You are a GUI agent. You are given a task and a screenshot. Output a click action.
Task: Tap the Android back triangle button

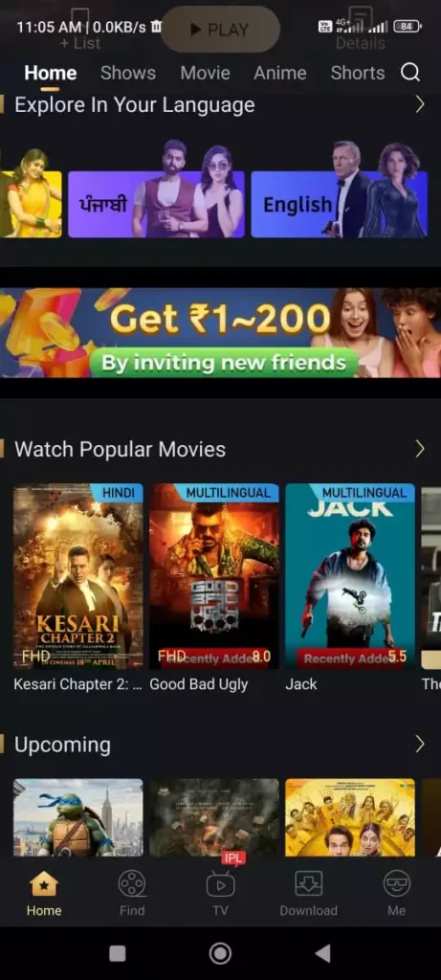click(322, 953)
